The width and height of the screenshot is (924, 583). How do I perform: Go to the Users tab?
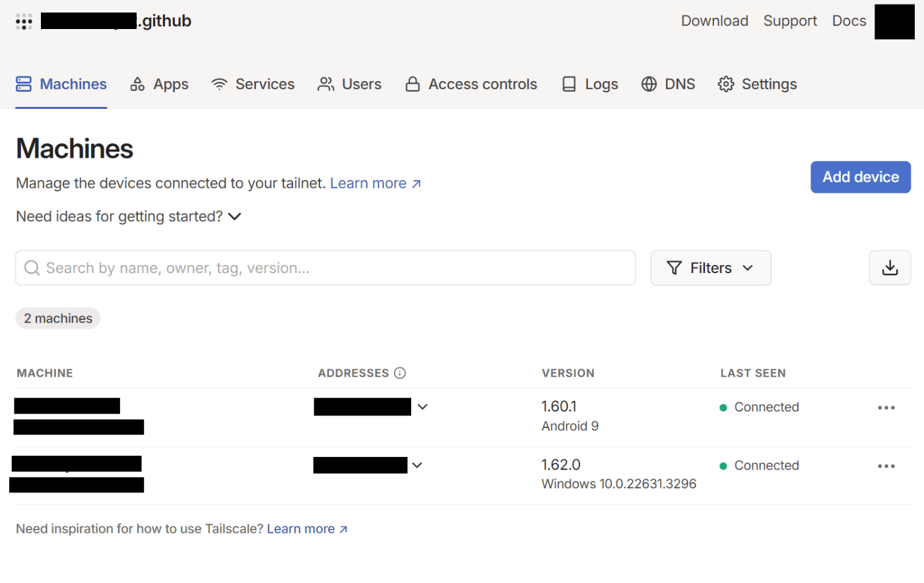point(350,84)
